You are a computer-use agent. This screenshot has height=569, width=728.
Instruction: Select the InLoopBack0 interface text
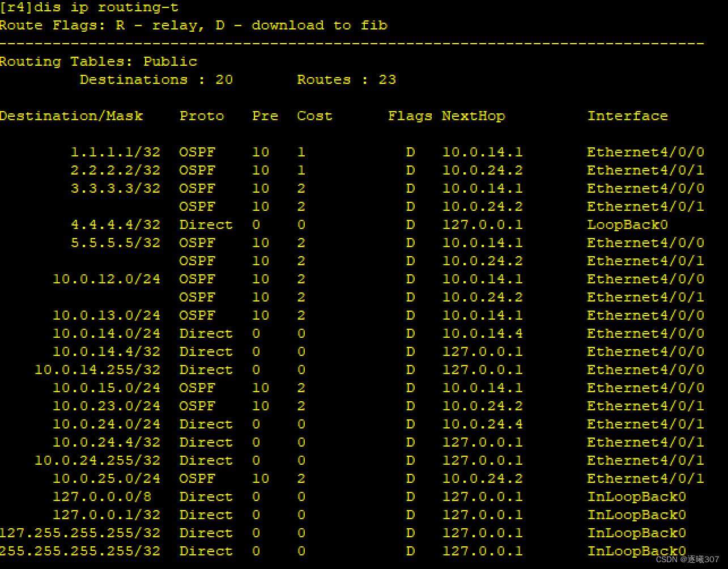637,496
